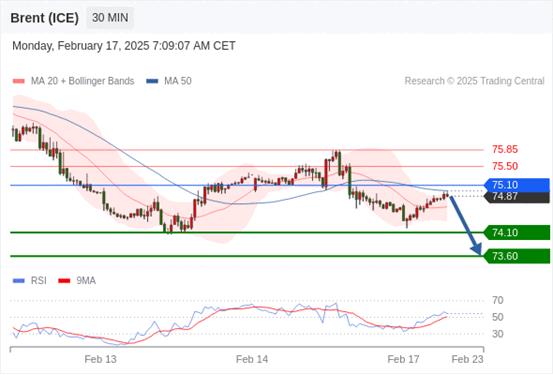Screen dimensions: 553x375
Task: Click the Feb 14 date axis label
Action: tap(252, 359)
